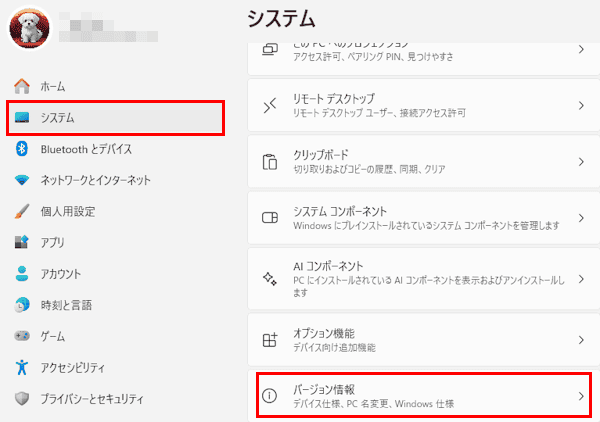Screen dimensions: 600x422
Task: Open ホーム in the sidebar
Action: coord(53,86)
